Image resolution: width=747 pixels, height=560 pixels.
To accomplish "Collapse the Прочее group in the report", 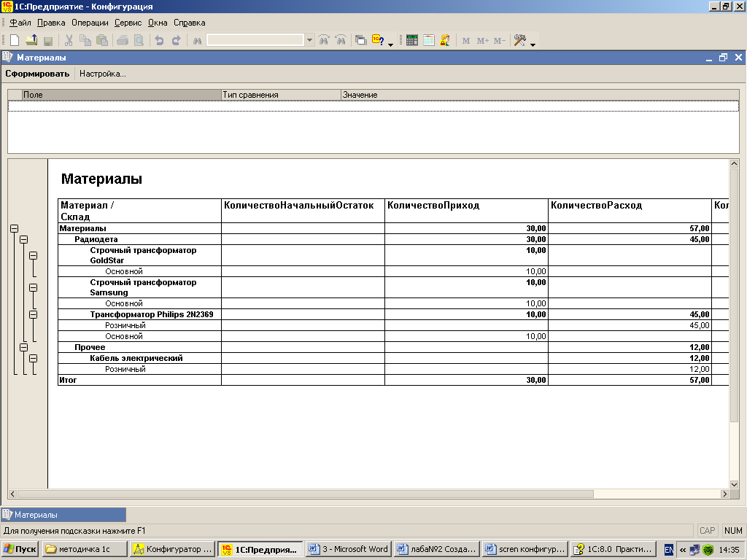I will (x=23, y=348).
